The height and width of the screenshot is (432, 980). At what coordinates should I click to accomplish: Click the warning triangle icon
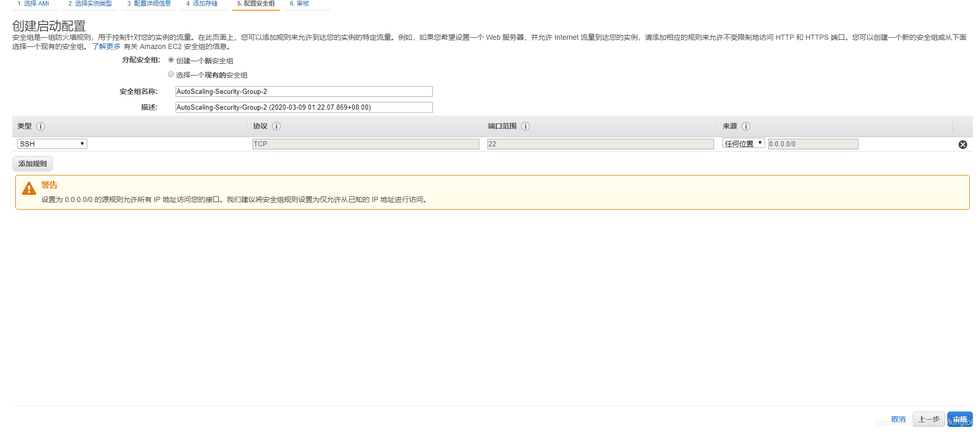(x=29, y=188)
